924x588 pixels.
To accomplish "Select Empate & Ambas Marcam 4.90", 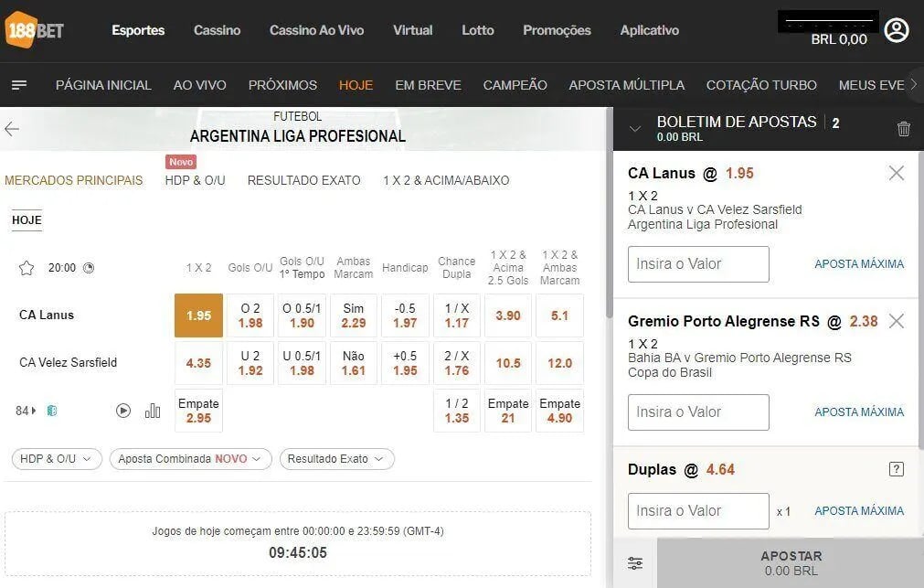I will (560, 411).
